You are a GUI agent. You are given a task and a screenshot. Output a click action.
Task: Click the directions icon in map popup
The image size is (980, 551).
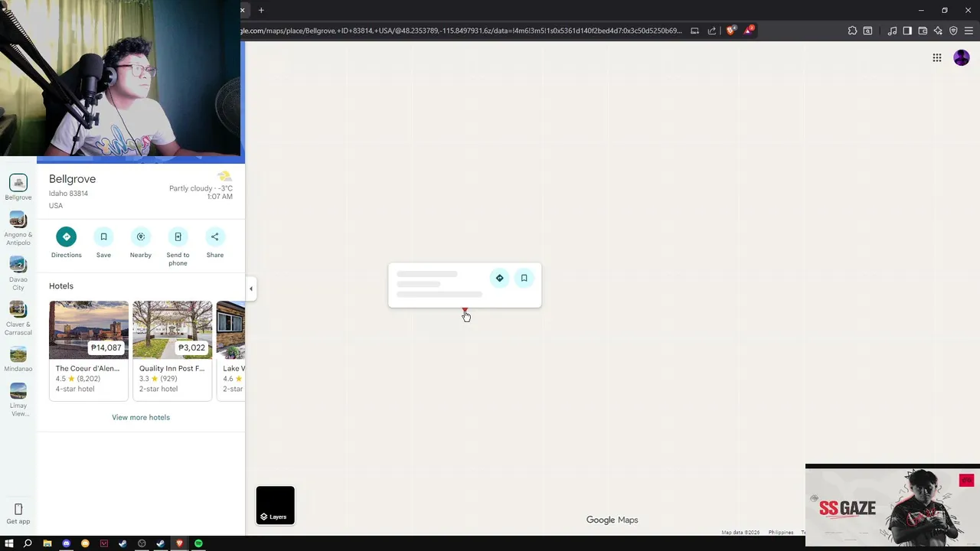[x=500, y=278]
